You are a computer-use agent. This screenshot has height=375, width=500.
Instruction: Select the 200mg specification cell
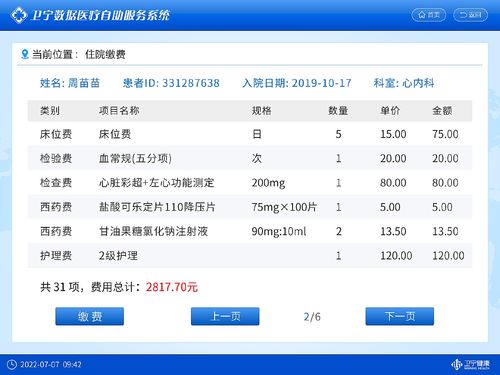(268, 183)
